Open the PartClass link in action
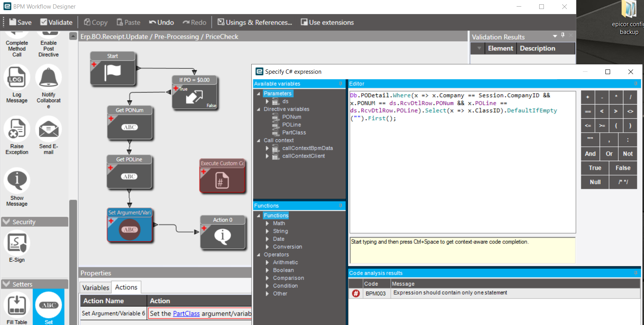 coord(186,314)
